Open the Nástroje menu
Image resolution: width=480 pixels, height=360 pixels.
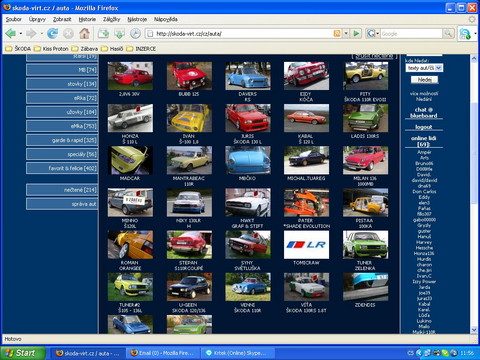(x=137, y=19)
